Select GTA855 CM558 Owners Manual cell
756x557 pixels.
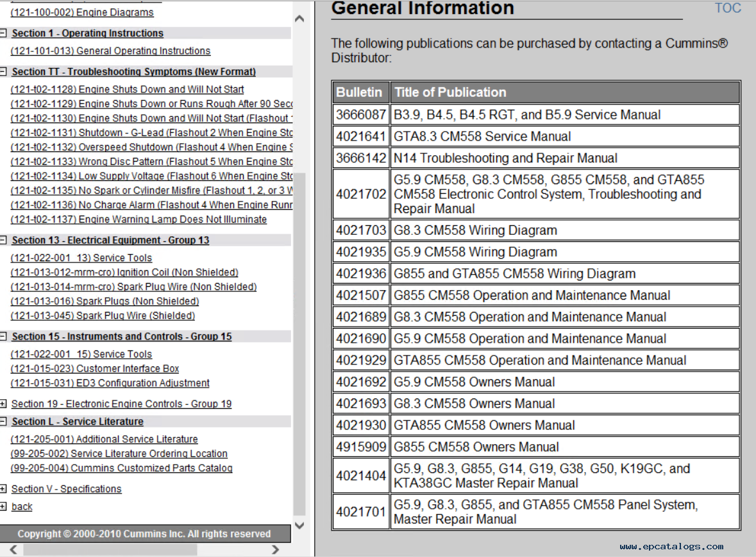[565, 425]
